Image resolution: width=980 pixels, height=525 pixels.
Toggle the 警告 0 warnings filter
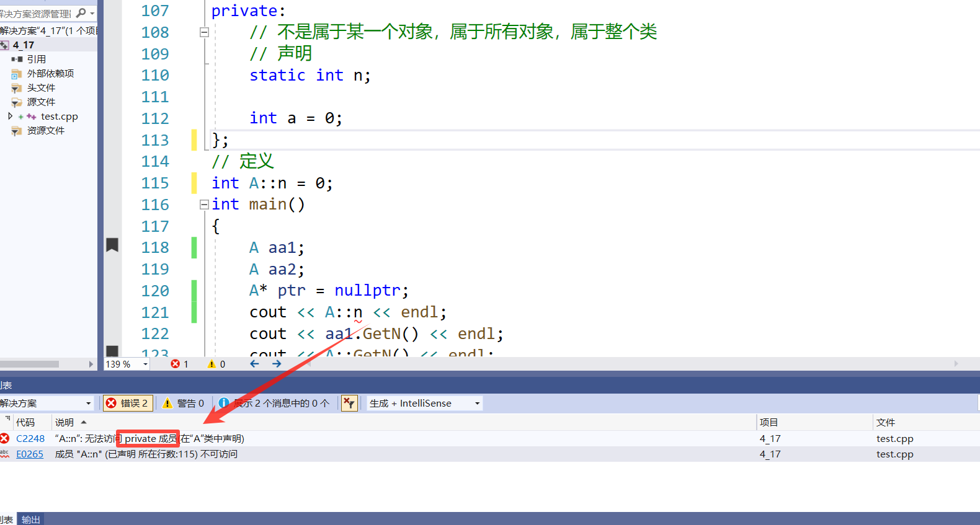coord(184,404)
